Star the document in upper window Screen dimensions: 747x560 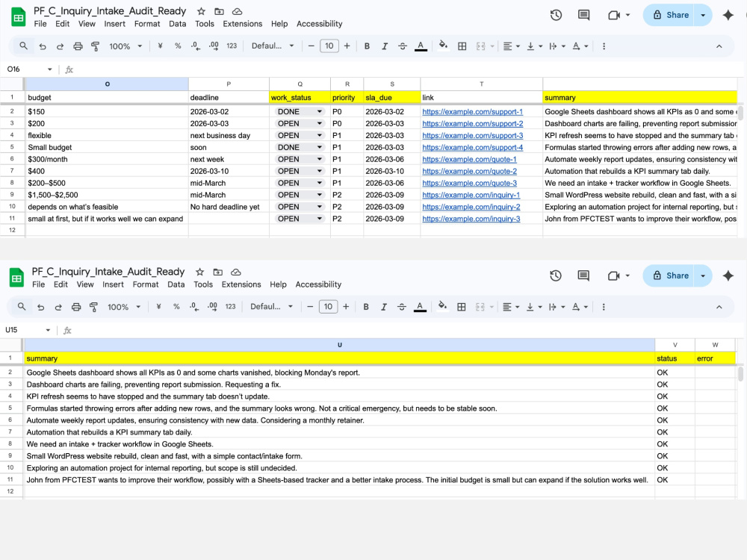coord(201,11)
